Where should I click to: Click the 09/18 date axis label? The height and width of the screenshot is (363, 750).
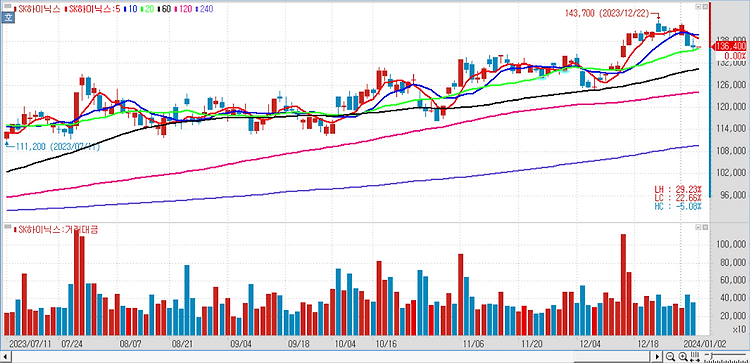pos(299,343)
